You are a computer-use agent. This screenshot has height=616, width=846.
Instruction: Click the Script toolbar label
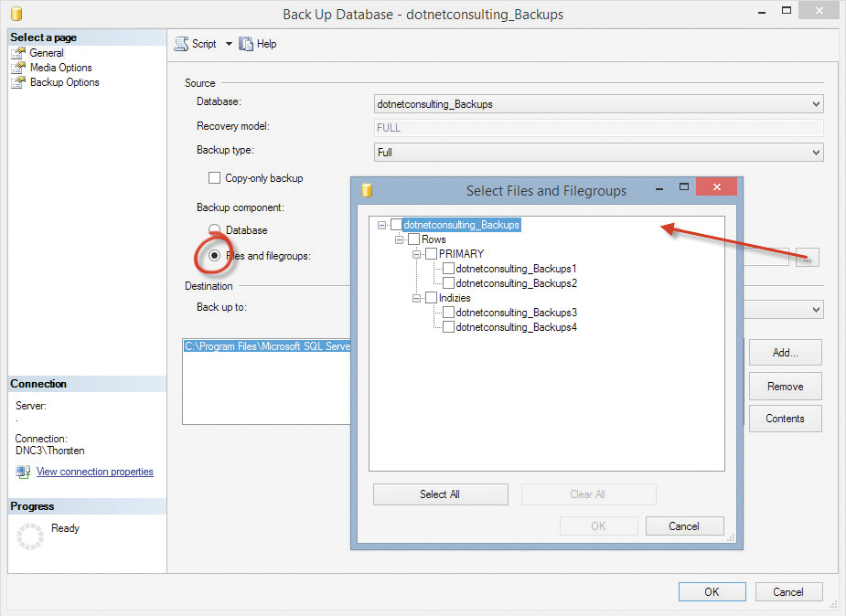[204, 44]
